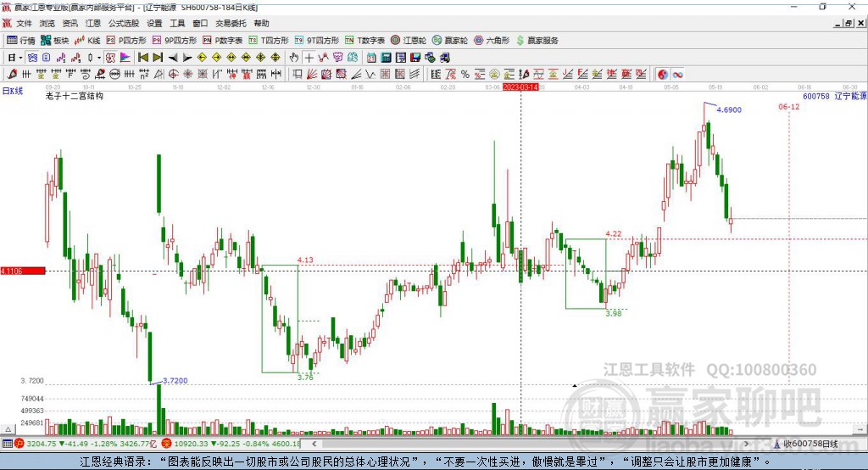Toggle the crosshair cursor tool
This screenshot has height=470, width=868.
[x=309, y=58]
